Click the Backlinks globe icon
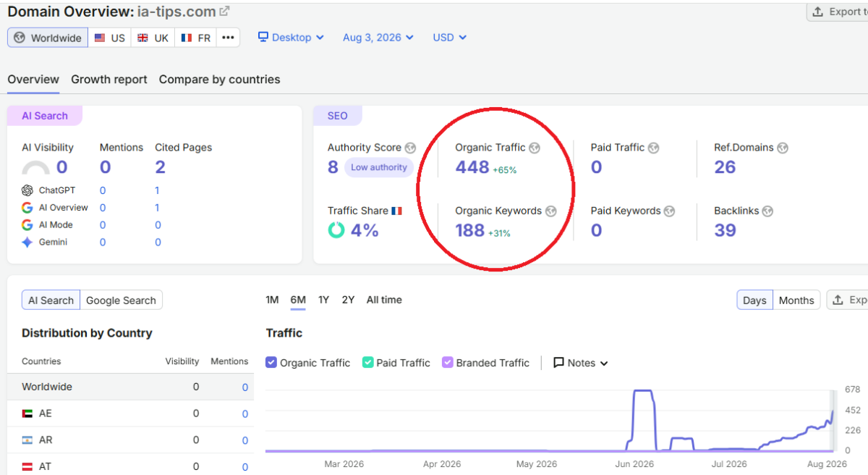 click(767, 211)
